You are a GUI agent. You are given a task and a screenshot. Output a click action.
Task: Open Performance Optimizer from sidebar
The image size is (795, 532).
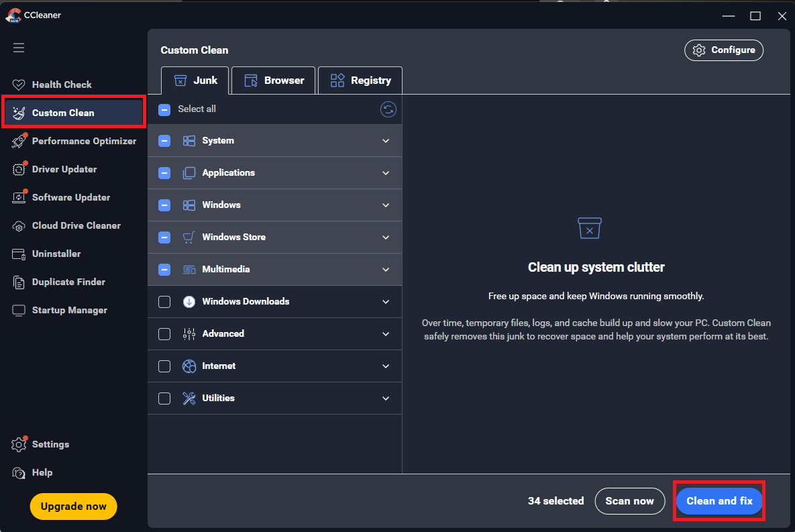[x=74, y=141]
